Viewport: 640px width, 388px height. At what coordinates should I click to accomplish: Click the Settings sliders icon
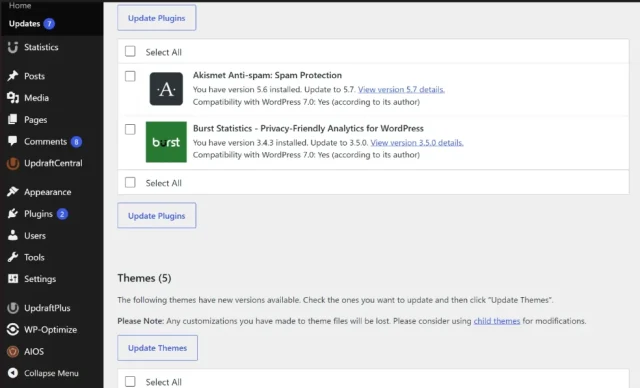[x=13, y=279]
